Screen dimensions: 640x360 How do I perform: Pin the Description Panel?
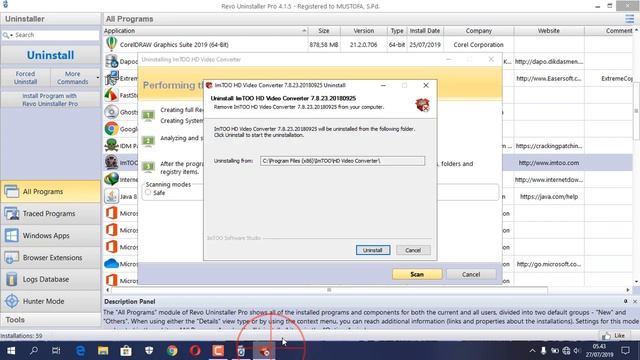click(625, 301)
